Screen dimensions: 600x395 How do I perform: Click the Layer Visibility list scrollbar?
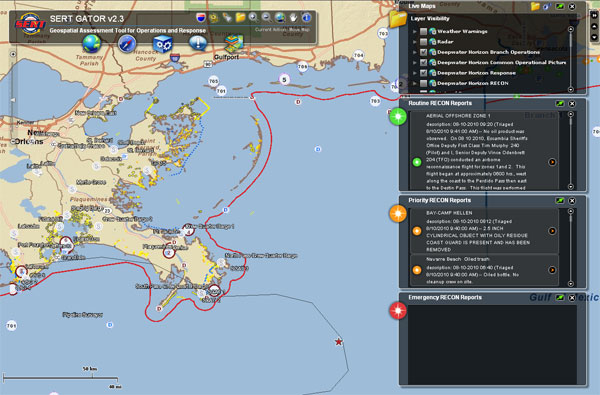(x=571, y=59)
